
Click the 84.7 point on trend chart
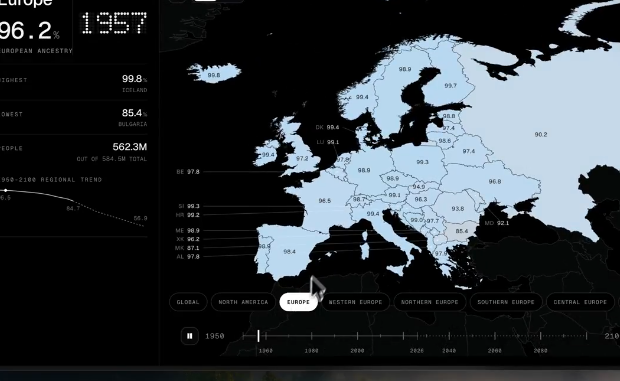click(73, 208)
